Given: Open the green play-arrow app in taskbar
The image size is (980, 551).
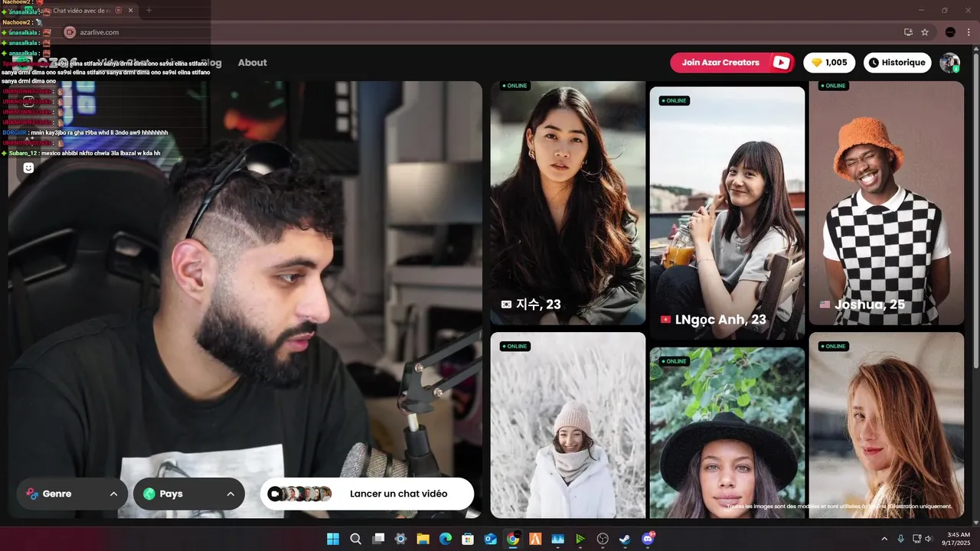Looking at the screenshot, I should pos(580,539).
